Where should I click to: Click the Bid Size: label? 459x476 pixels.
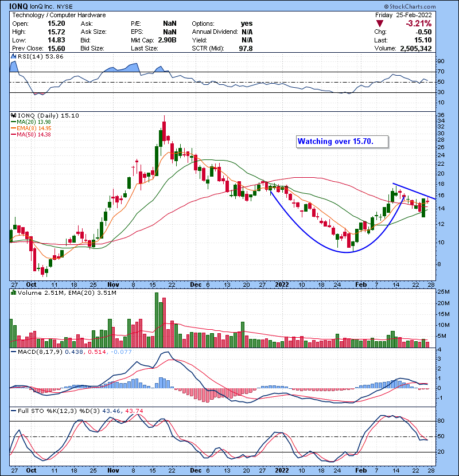point(92,49)
